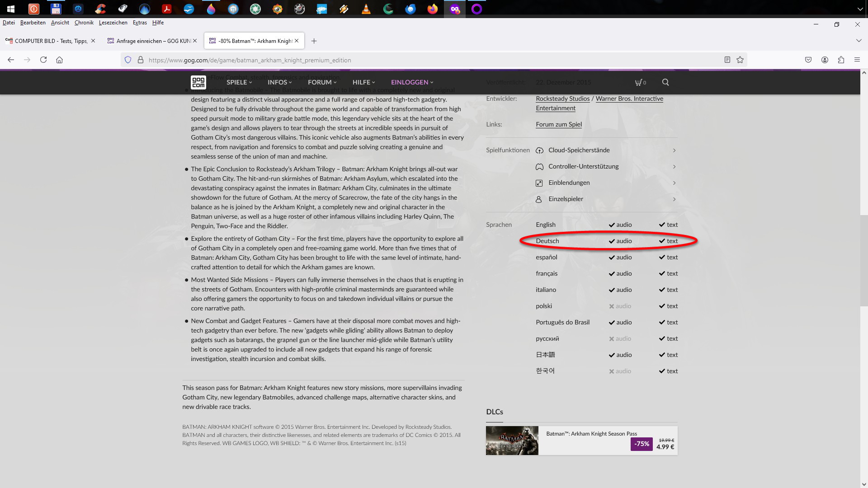Open Thunderbird from the taskbar
The image size is (868, 488).
coord(410,9)
